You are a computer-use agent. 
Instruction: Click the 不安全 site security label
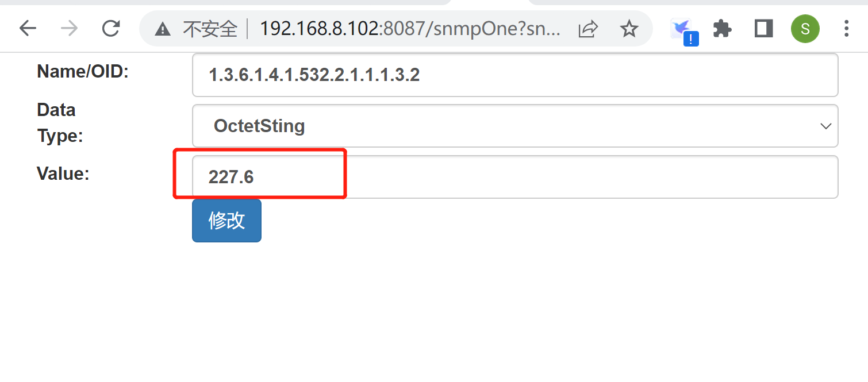pos(210,29)
